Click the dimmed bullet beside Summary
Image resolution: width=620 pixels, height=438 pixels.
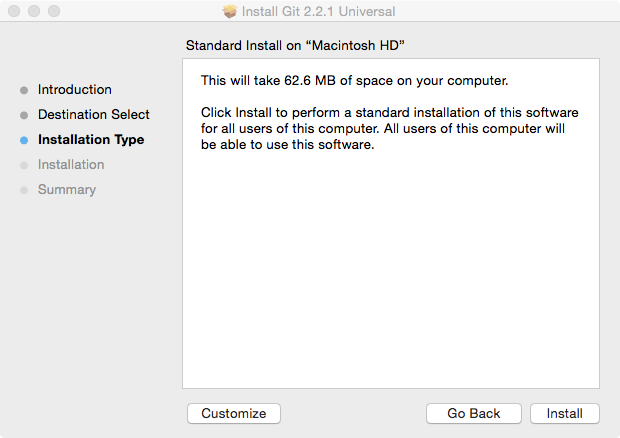coord(24,190)
